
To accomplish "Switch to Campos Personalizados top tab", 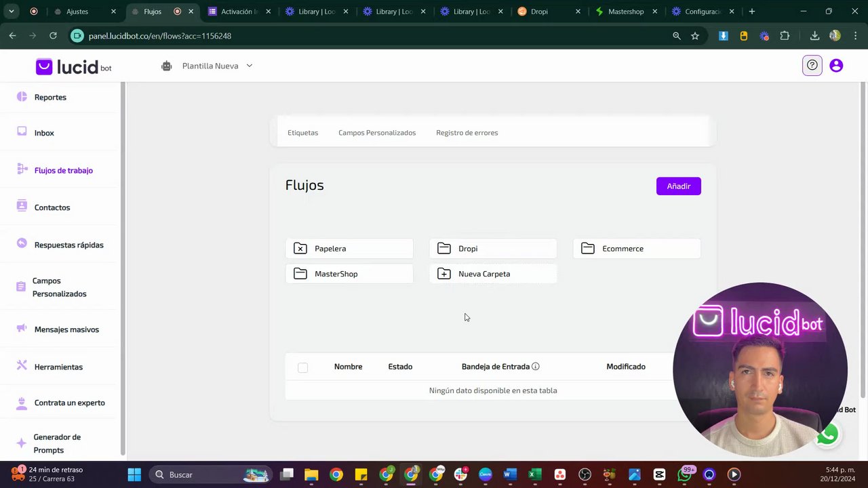I will [377, 132].
